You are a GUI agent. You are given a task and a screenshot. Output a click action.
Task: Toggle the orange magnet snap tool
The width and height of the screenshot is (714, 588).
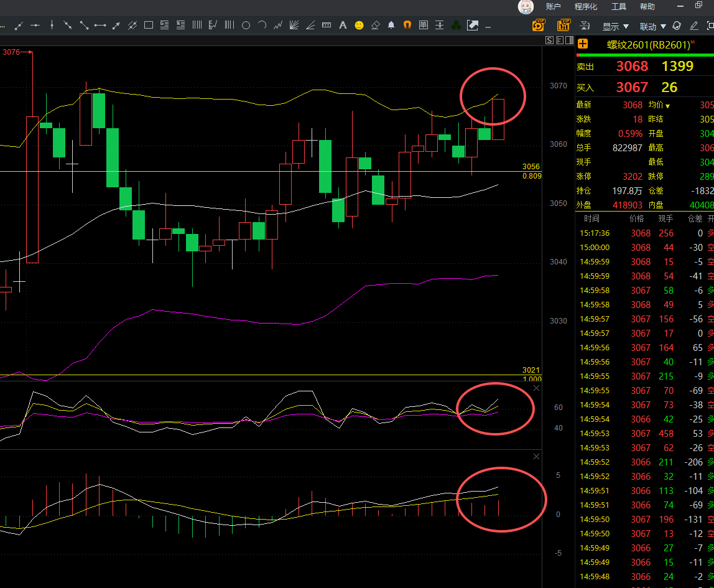[x=407, y=26]
